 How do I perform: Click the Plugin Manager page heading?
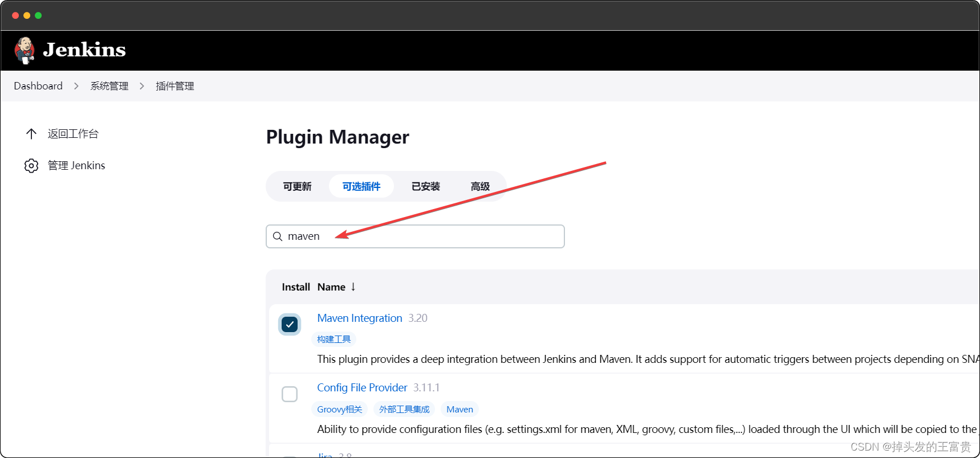[337, 137]
